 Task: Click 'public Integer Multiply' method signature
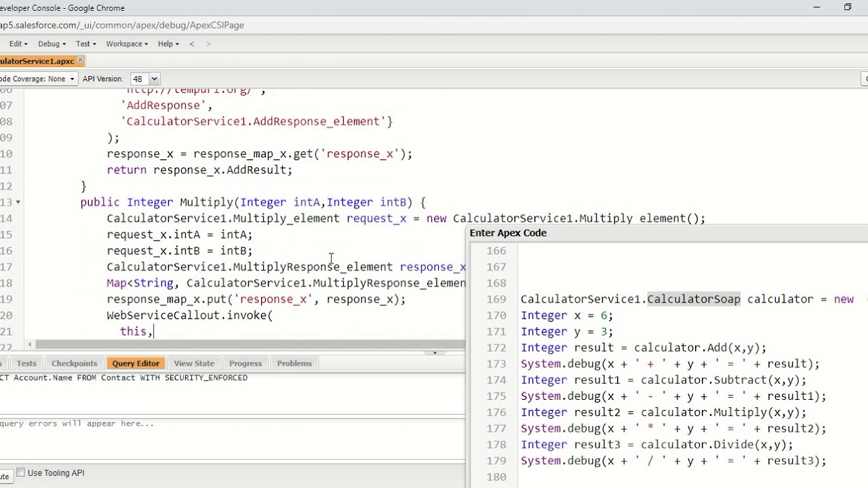pos(157,202)
